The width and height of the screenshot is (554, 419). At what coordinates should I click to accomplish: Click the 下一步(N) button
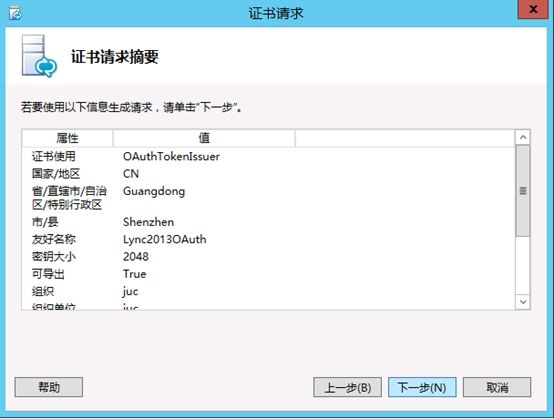point(422,387)
